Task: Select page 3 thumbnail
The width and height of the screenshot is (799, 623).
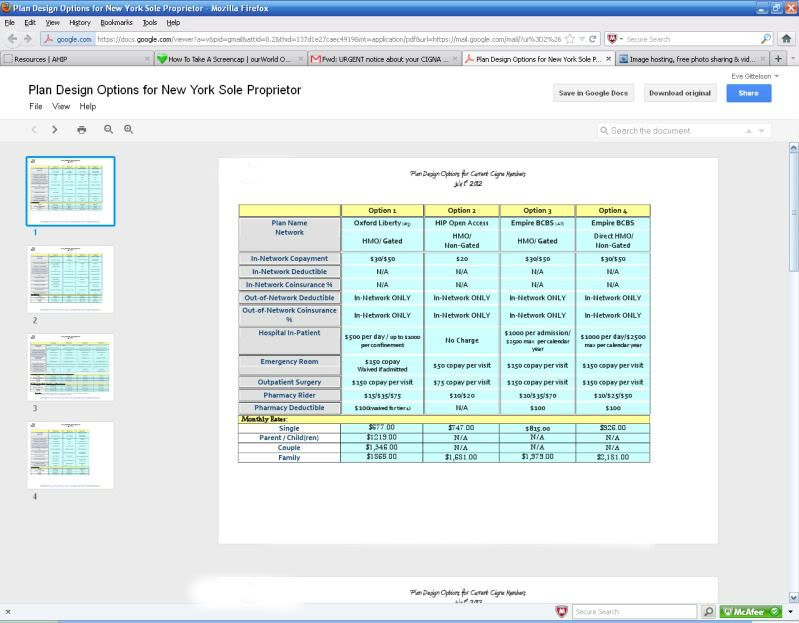Action: point(70,367)
